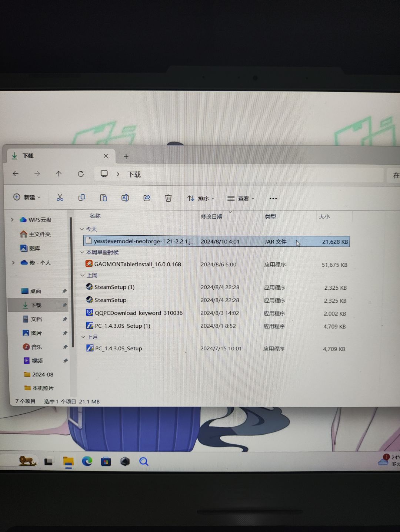Expand WPS云盘 in sidebar
This screenshot has height=532, width=400.
point(12,219)
